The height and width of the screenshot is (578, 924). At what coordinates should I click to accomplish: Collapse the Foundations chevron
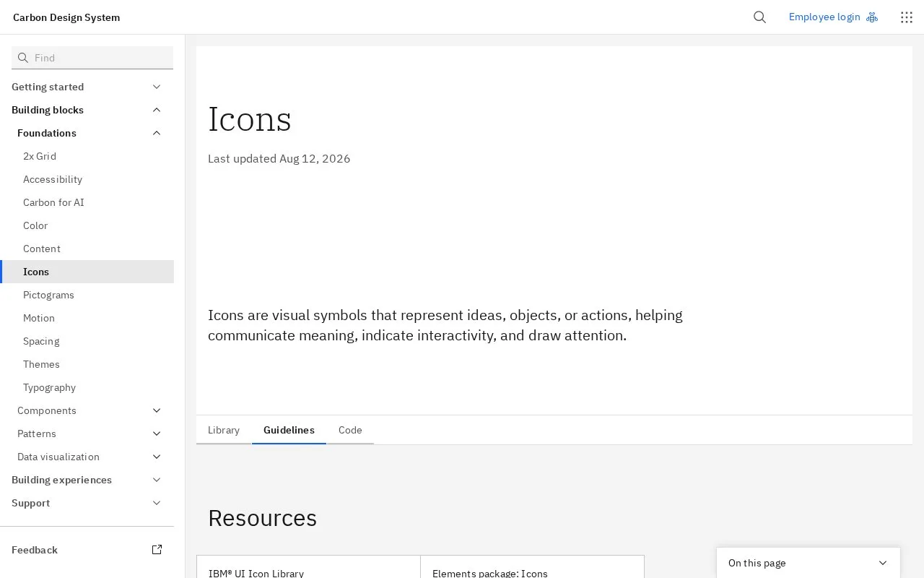[x=157, y=133]
